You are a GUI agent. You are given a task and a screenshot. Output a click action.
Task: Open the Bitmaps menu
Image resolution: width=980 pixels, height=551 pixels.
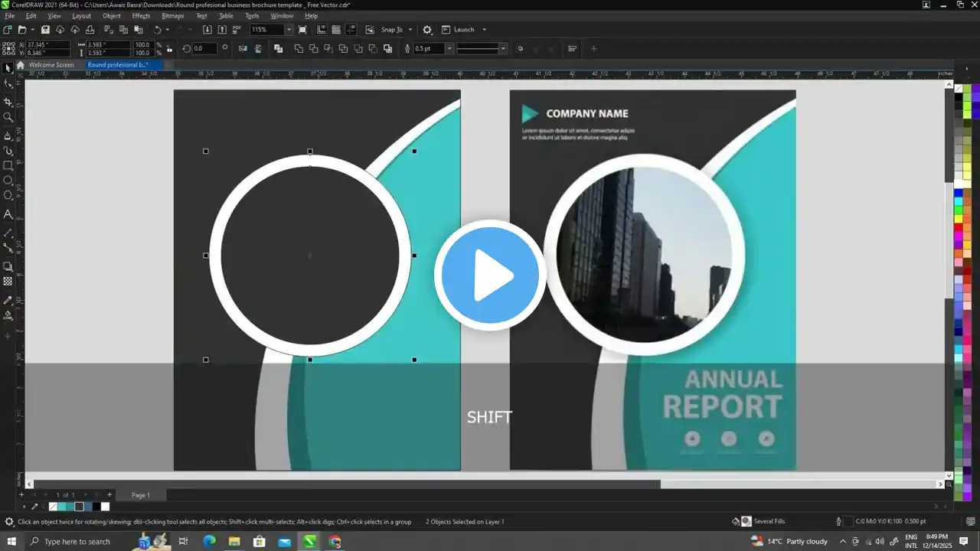(x=172, y=15)
